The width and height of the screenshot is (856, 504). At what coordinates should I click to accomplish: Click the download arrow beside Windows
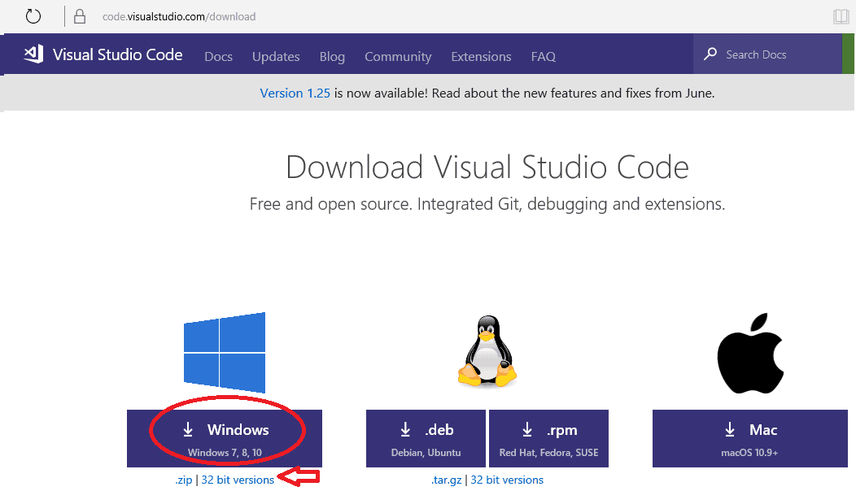[188, 430]
